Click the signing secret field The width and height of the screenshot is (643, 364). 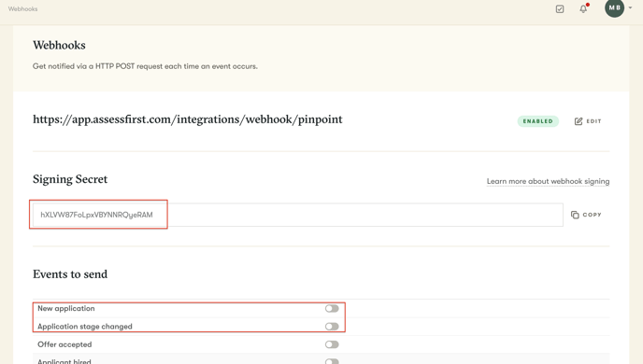tap(298, 215)
